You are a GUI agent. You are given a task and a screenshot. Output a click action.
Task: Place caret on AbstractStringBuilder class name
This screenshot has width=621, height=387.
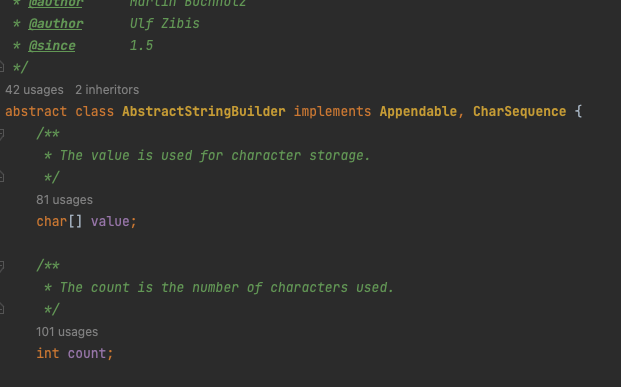pos(204,112)
